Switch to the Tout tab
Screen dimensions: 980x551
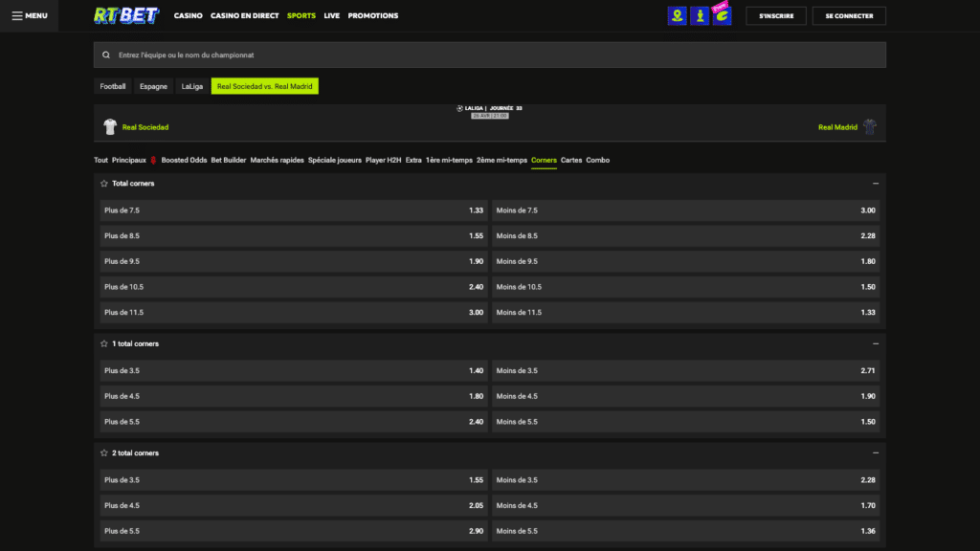point(100,161)
